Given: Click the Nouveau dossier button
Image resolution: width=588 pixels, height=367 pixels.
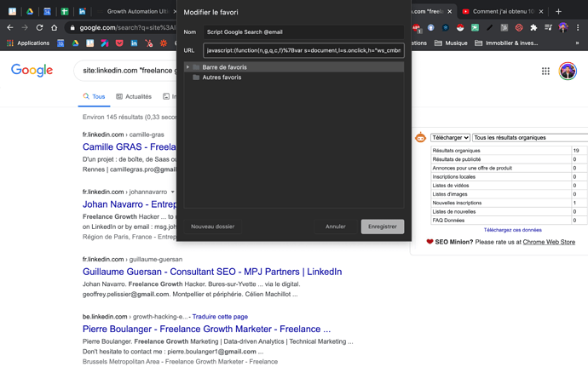Looking at the screenshot, I should point(213,227).
